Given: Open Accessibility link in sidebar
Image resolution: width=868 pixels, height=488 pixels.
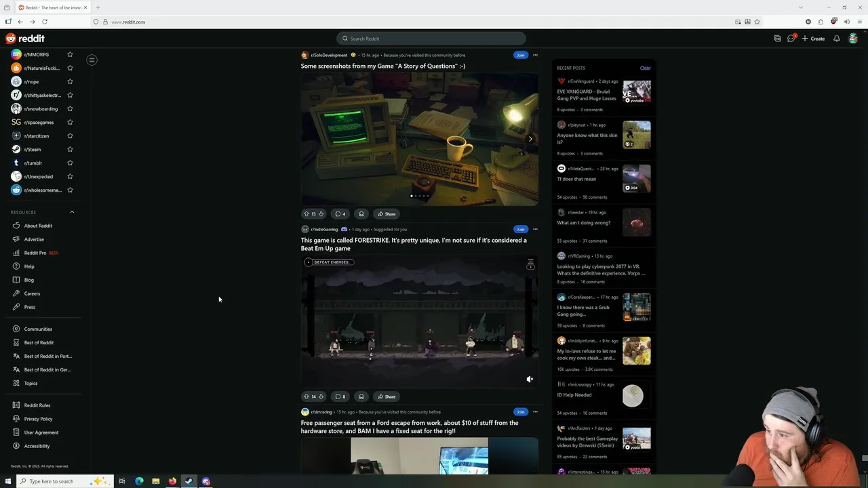Looking at the screenshot, I should click(x=37, y=446).
